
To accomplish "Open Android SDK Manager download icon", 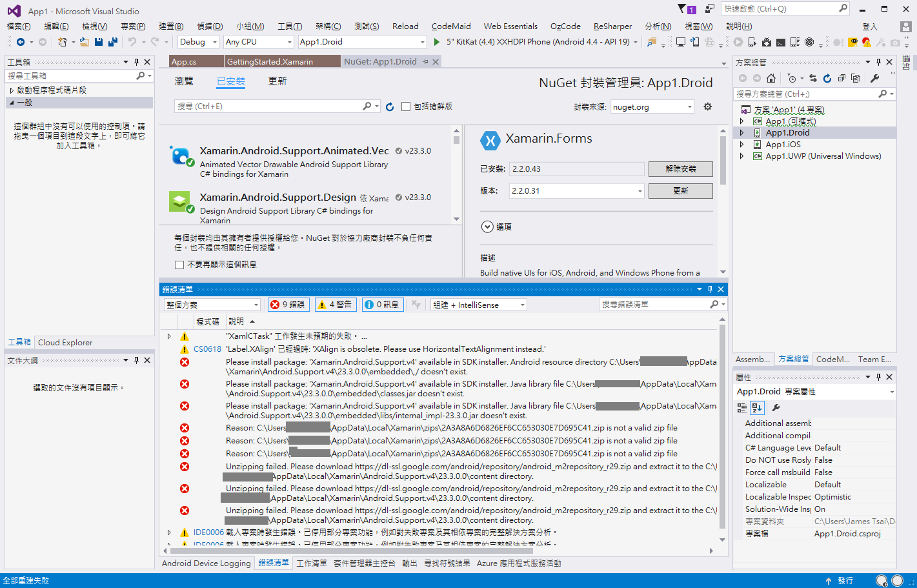I will (767, 42).
